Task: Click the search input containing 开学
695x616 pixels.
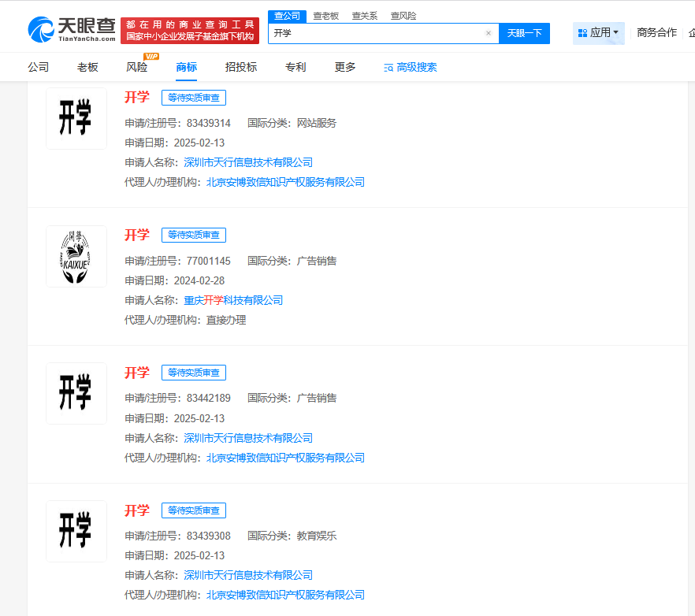Action: click(x=378, y=33)
